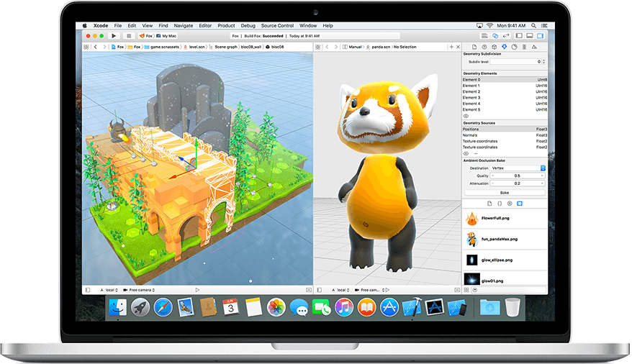Open the Product menu
The width and height of the screenshot is (632, 364).
[x=226, y=25]
